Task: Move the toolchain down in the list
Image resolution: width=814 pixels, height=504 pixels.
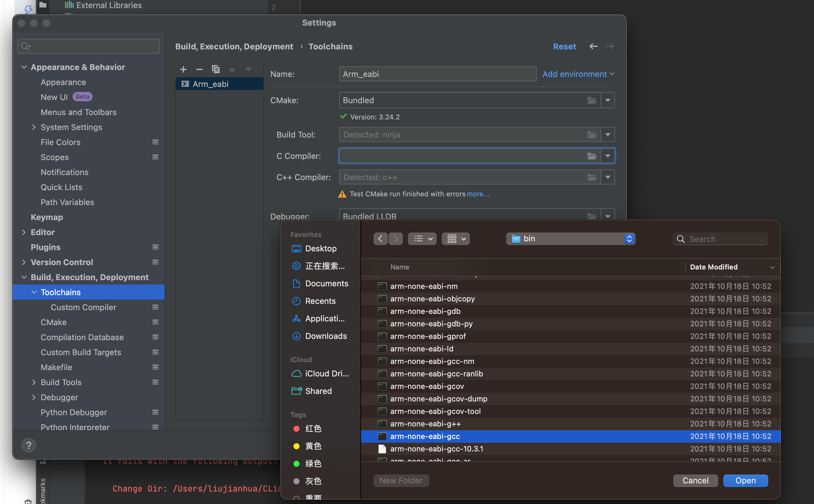Action: [x=248, y=69]
